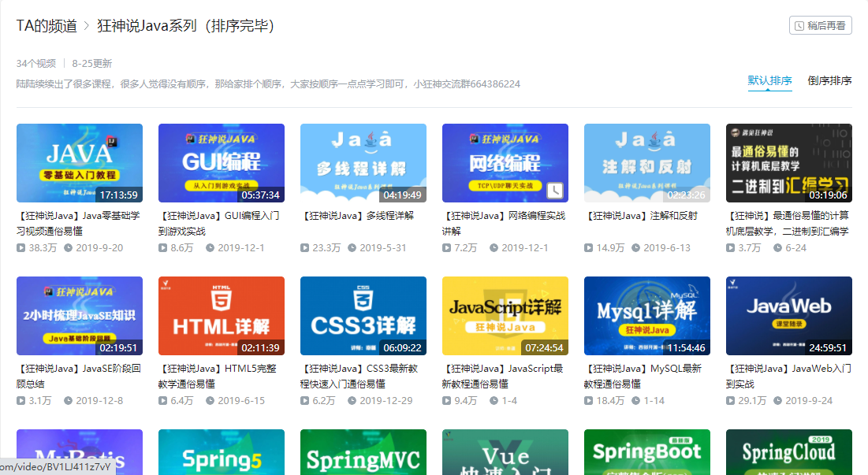Click title link JavaSE阶段回顾总结

(79, 376)
